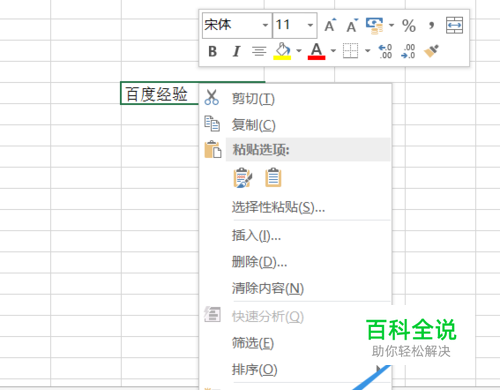Click the Merge and Center icon
This screenshot has height=390, width=500.
(455, 25)
